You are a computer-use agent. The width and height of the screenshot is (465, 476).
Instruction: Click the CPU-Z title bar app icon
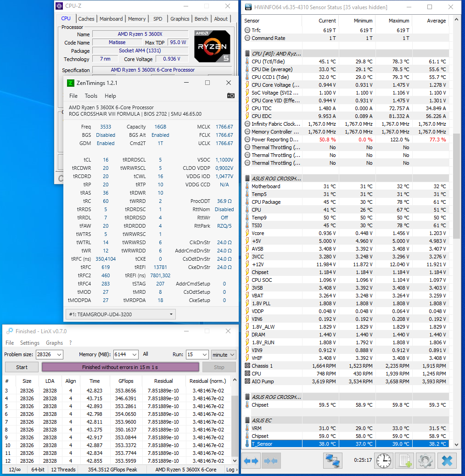pyautogui.click(x=60, y=6)
